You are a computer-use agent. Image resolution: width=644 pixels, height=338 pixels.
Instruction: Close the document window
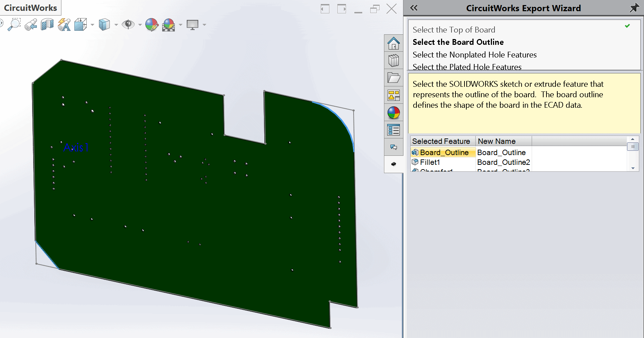392,8
